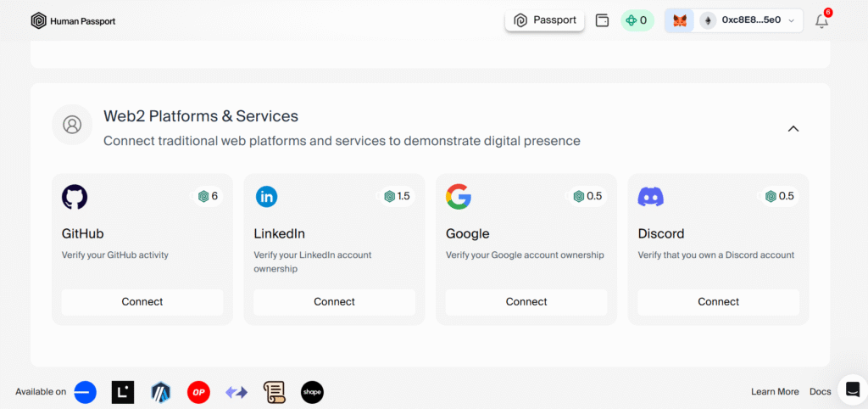The image size is (868, 409).
Task: Click 'Verify that you own a Discord account'
Action: [716, 255]
